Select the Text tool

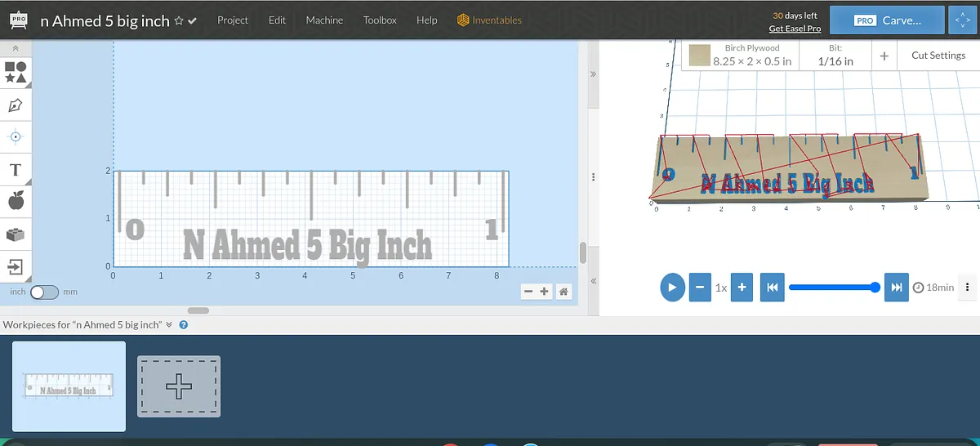tap(16, 170)
